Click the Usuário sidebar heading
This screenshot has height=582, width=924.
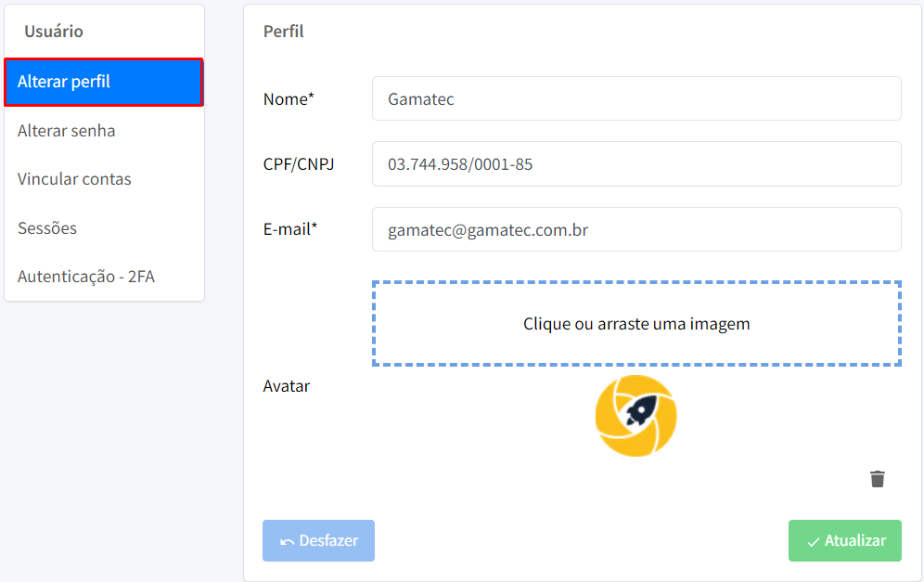pos(54,32)
